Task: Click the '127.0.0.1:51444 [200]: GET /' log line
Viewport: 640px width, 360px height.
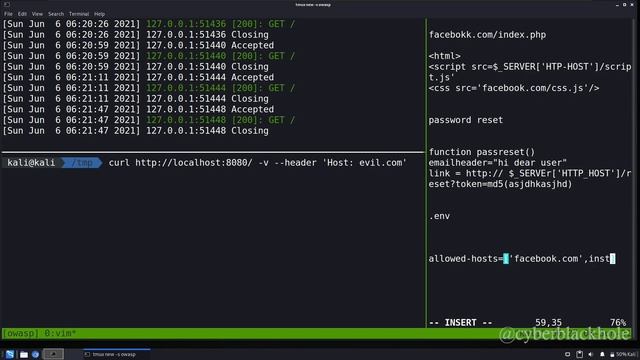Action: click(149, 88)
